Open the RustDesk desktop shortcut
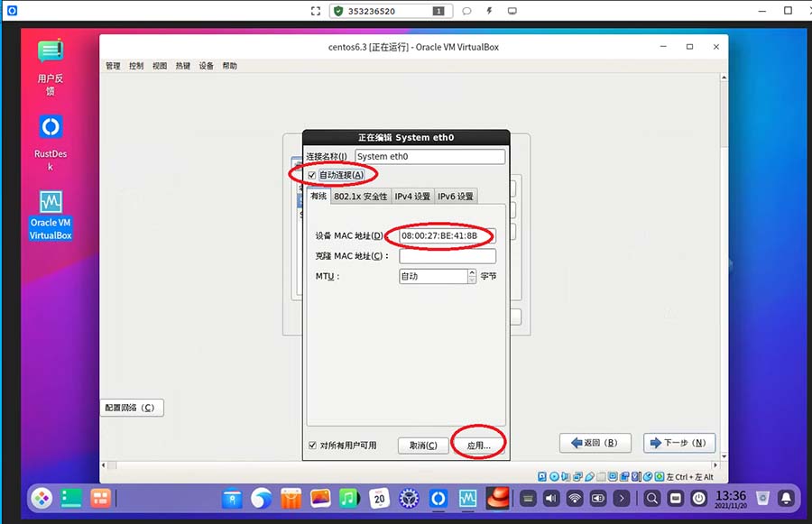The width and height of the screenshot is (812, 524). [x=51, y=142]
